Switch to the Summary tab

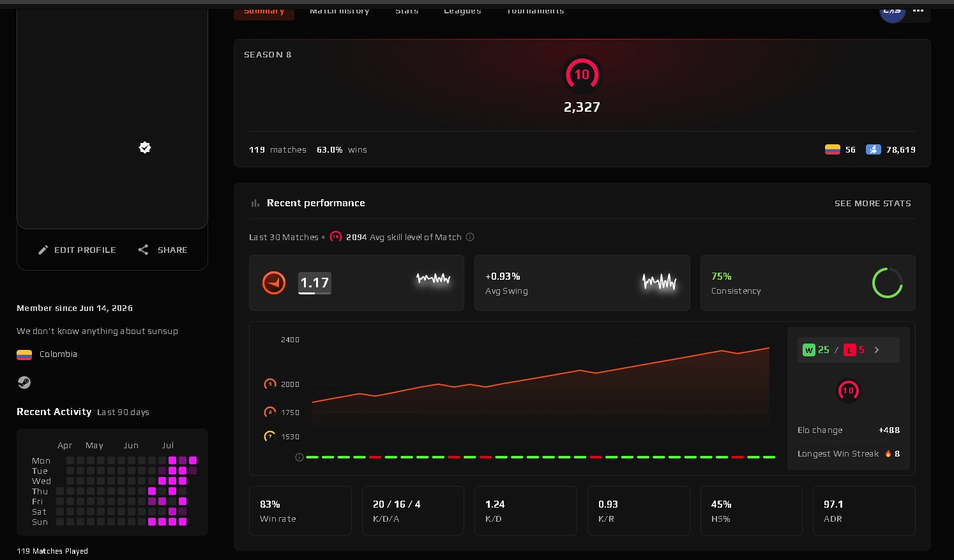264,11
